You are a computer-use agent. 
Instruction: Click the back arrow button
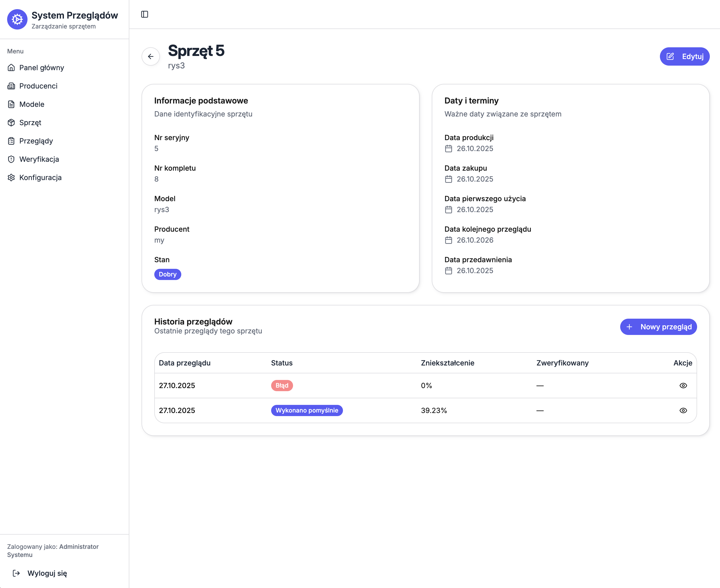click(x=150, y=56)
